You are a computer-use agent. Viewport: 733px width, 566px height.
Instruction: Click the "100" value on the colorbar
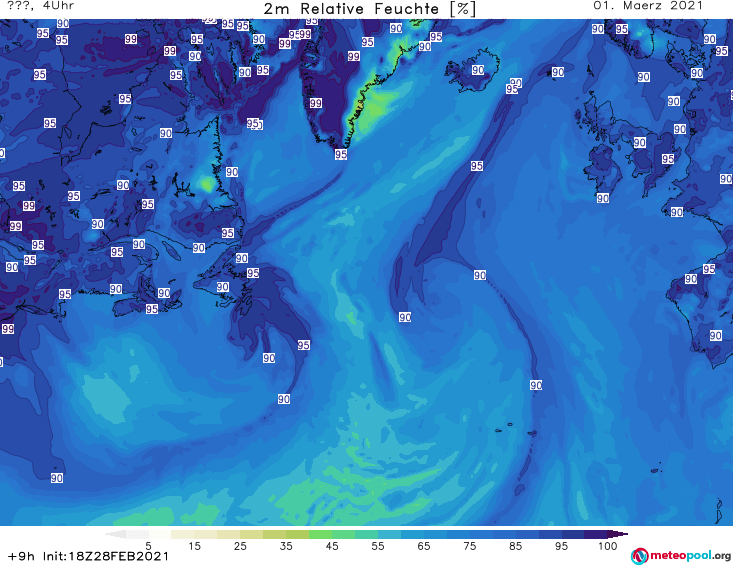click(608, 546)
